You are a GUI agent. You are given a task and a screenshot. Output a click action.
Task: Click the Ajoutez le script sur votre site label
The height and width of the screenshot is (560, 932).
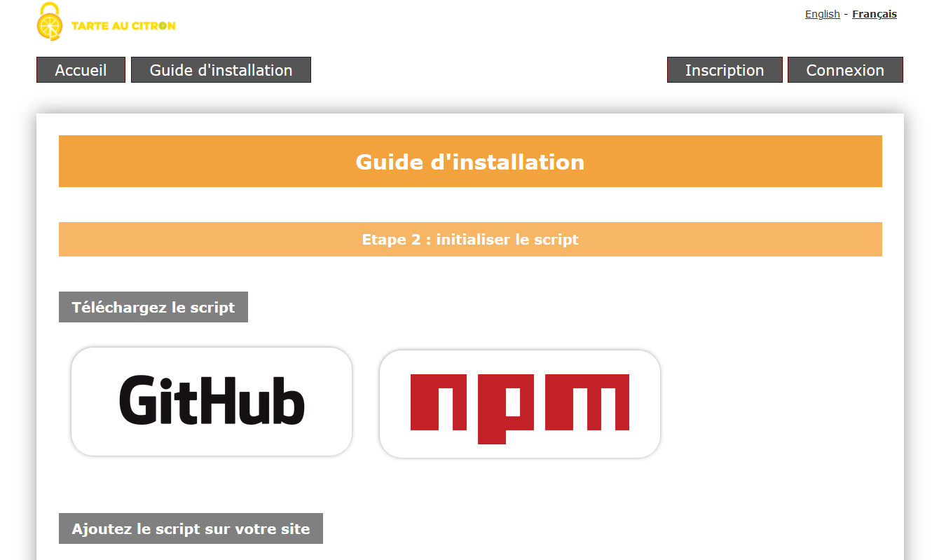(191, 528)
